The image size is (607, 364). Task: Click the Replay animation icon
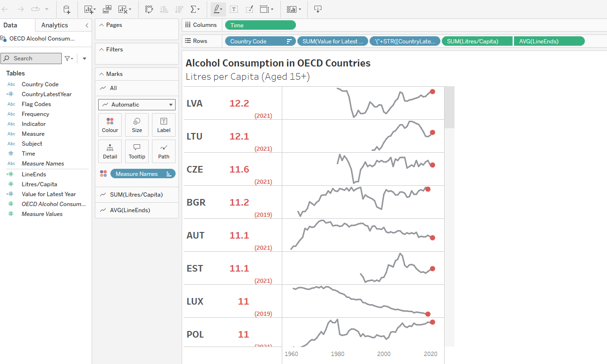pos(35,9)
